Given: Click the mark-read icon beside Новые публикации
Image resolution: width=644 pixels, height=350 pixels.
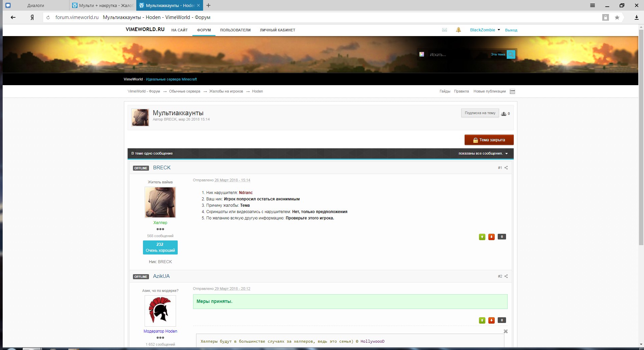Looking at the screenshot, I should click(512, 92).
